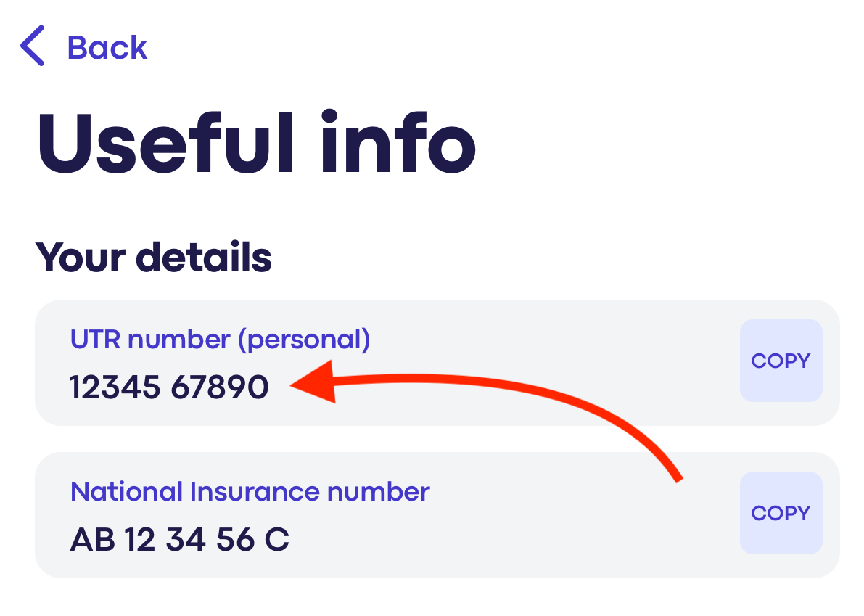This screenshot has height=616, width=864.
Task: Copy the UTR number using its COPY button
Action: click(x=781, y=361)
